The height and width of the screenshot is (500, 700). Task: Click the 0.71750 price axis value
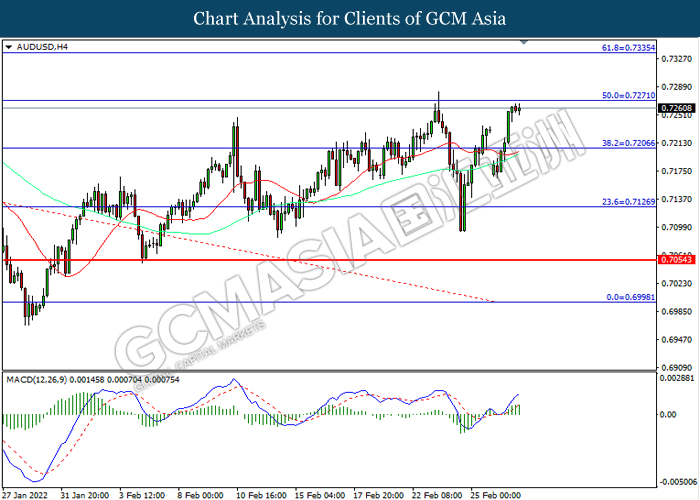coord(676,171)
